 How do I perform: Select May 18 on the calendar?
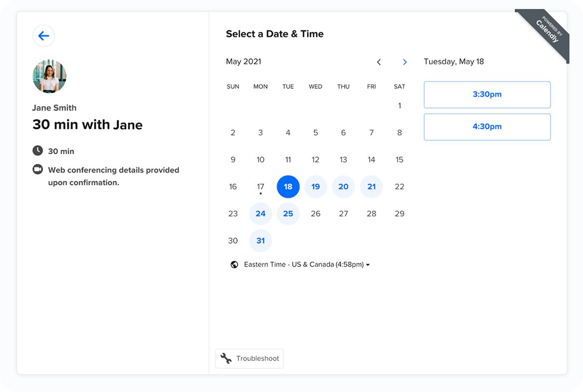[x=288, y=187]
